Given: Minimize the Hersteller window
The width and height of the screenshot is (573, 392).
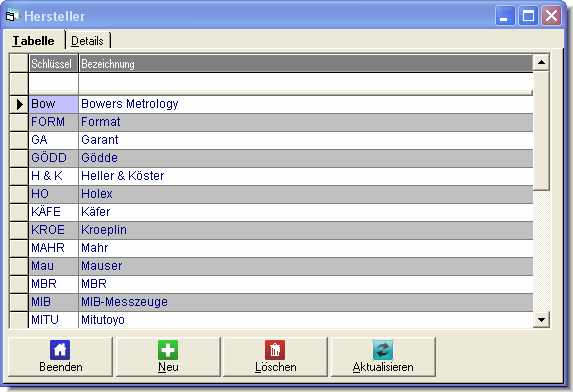Looking at the screenshot, I should 505,16.
